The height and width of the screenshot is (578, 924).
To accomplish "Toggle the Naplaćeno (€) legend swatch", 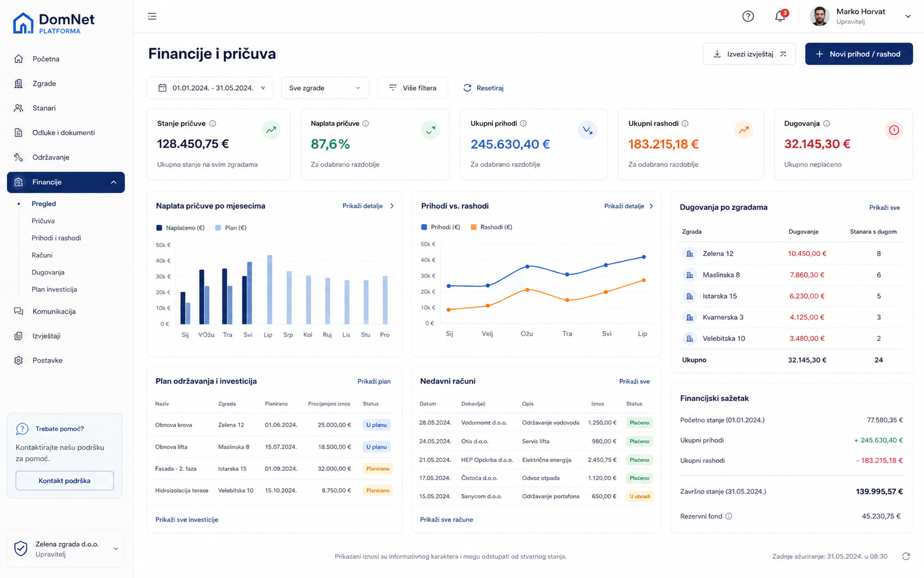I will [159, 228].
